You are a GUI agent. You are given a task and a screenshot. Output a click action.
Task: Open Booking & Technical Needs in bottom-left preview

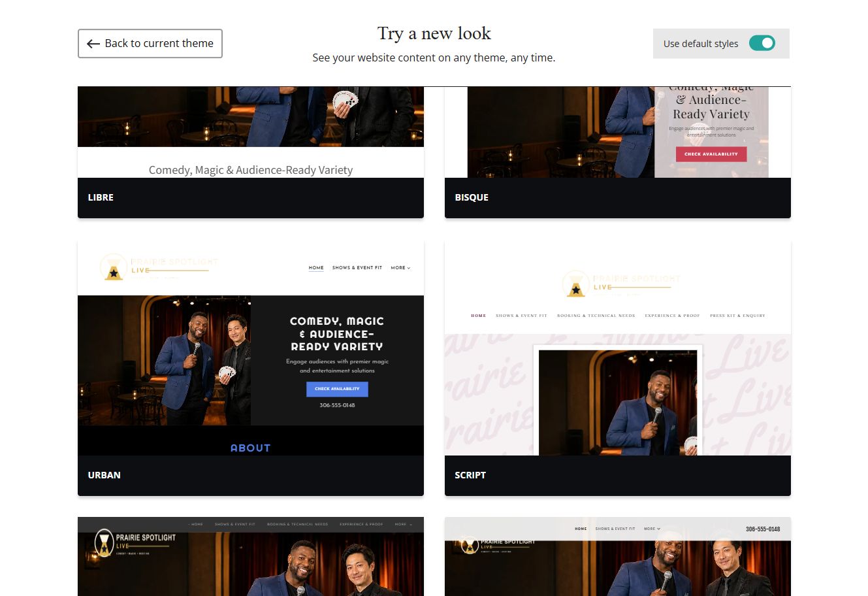(x=297, y=524)
